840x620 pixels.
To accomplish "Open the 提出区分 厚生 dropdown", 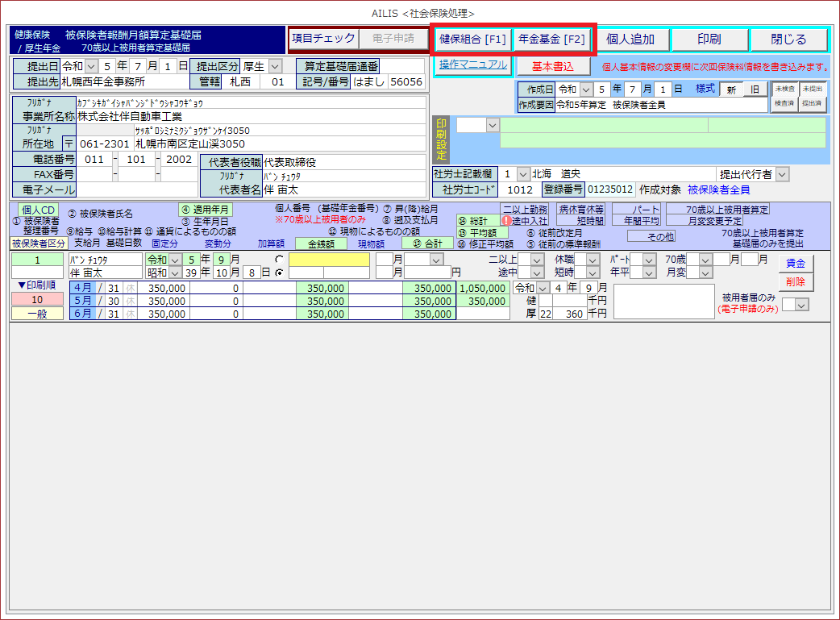I will coord(276,66).
